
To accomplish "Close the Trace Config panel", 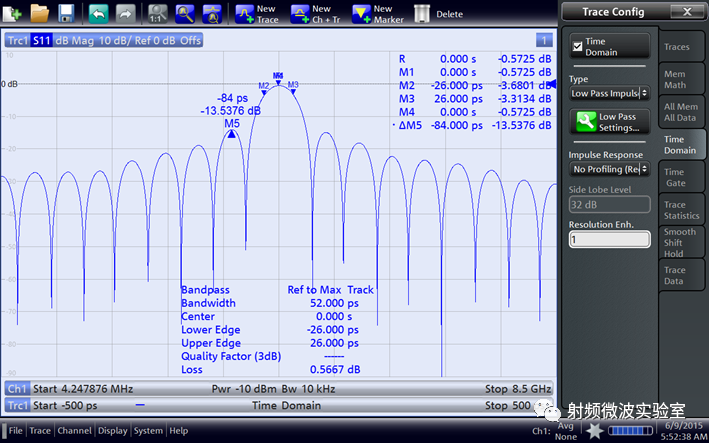I will tap(687, 11).
